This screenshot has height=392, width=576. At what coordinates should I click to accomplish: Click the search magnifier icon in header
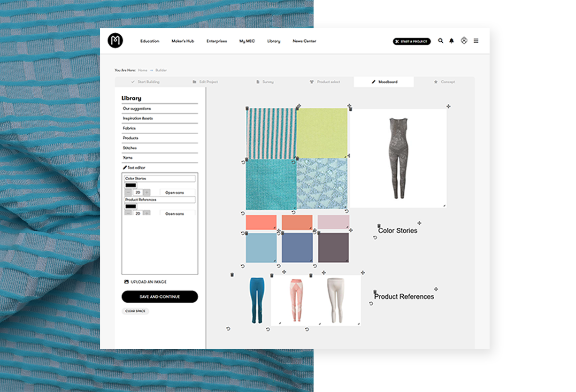pos(440,41)
